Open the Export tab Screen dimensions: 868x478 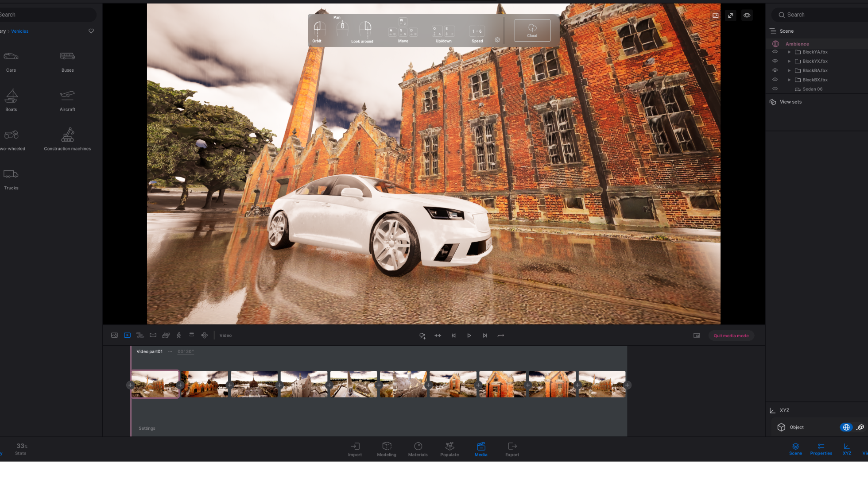[512, 449]
